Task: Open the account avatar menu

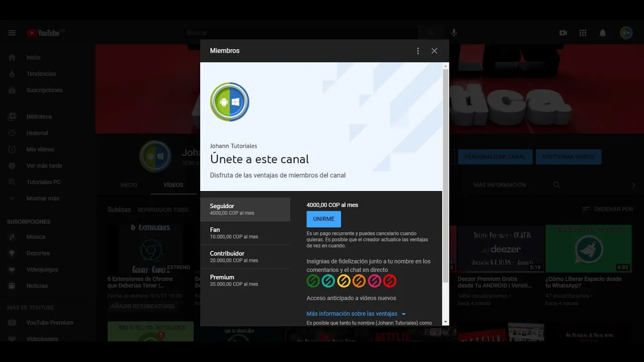Action: click(626, 33)
